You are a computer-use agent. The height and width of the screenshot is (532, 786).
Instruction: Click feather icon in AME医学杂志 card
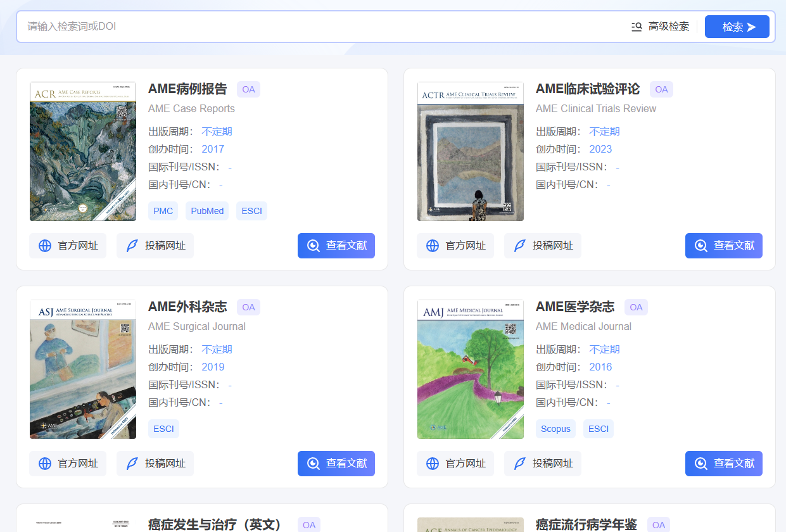519,464
